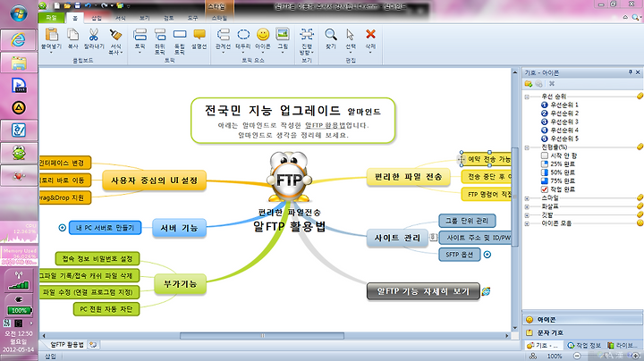This screenshot has width=644, height=361.
Task: Click new document icon in quick access toolbar
Action: 56,5
